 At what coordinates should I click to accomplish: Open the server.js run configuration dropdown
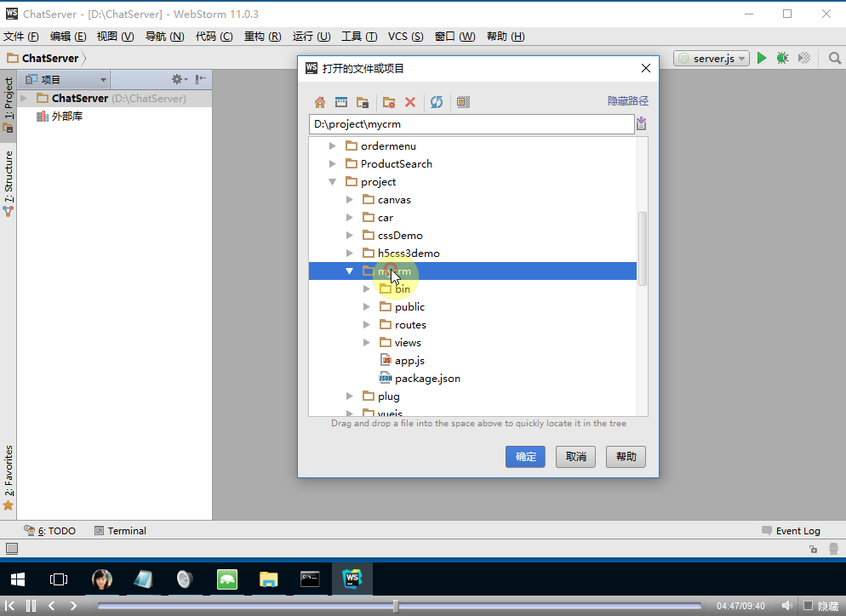[x=712, y=59]
